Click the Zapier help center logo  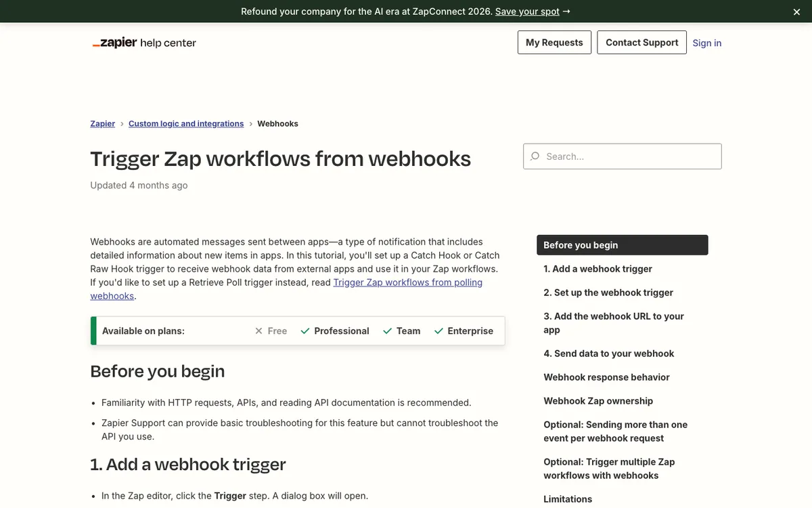(x=143, y=43)
